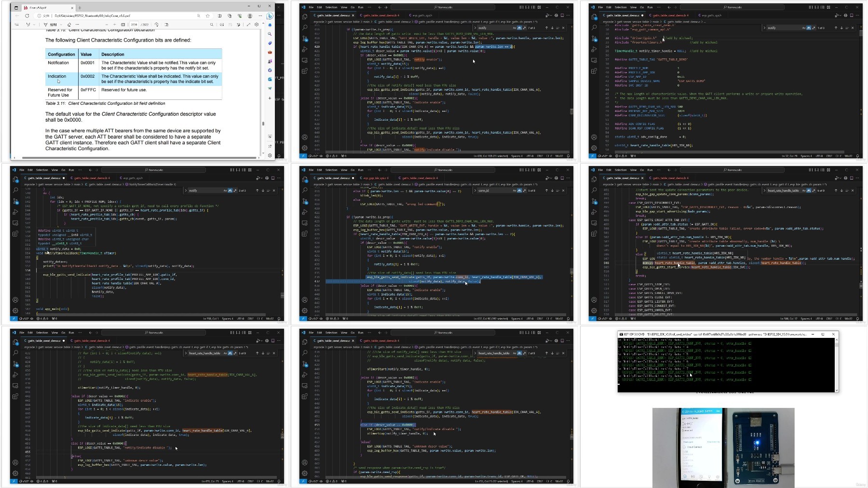Screen dimensions: 868x488
Task: Open Accounts icon in middle-left VS Code frame
Action: [15, 300]
